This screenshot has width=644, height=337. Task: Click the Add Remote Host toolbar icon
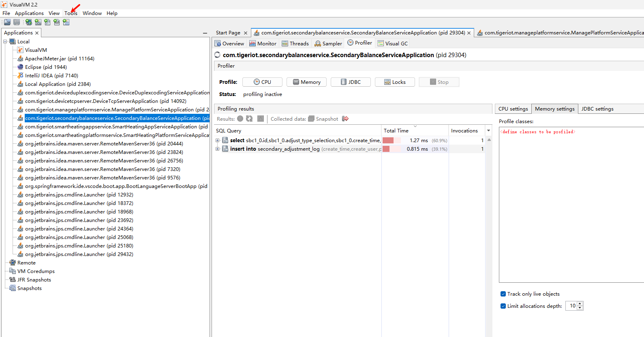(x=29, y=22)
